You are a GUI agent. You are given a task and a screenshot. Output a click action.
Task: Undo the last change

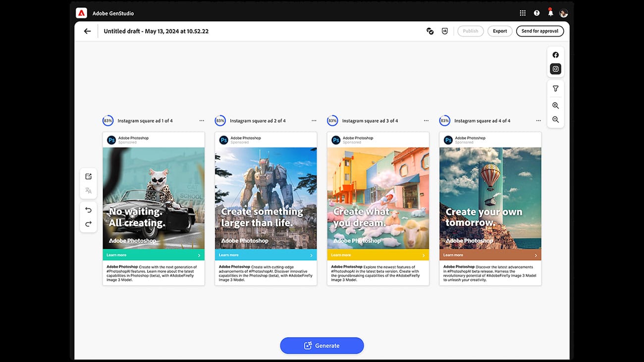88,210
